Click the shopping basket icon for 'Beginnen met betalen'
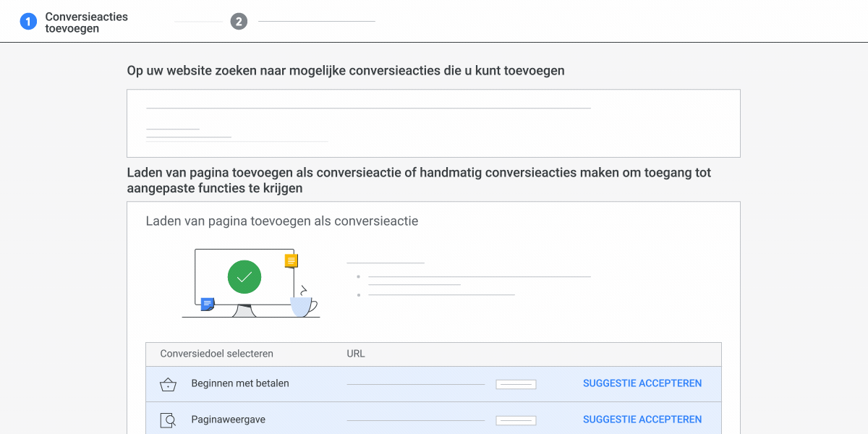Image resolution: width=868 pixels, height=434 pixels. (x=168, y=384)
